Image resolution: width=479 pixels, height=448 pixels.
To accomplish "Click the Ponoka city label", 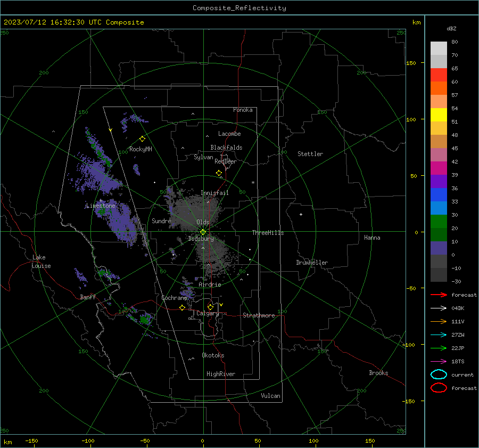I will (x=243, y=110).
